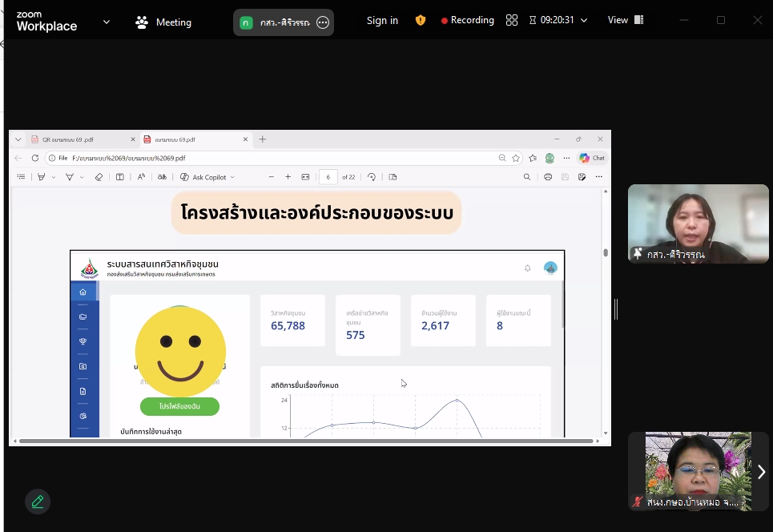Open the View layout menu

pyautogui.click(x=625, y=21)
